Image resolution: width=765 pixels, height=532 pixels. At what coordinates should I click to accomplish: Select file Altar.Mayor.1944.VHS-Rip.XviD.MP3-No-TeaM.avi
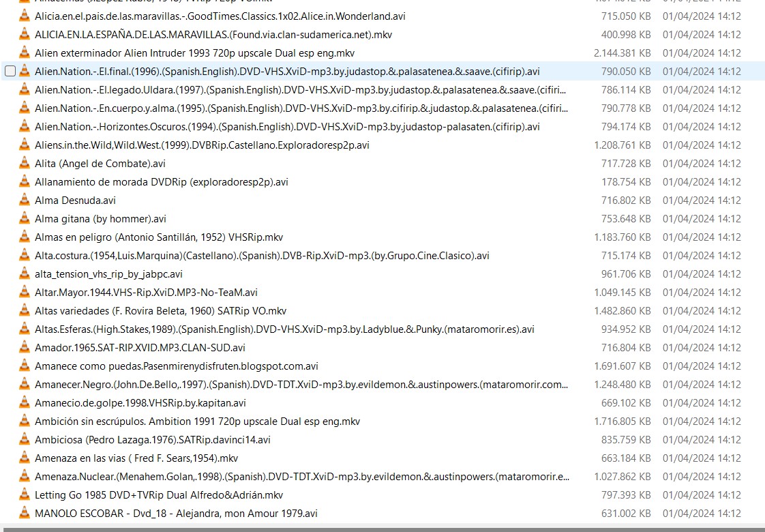point(147,293)
